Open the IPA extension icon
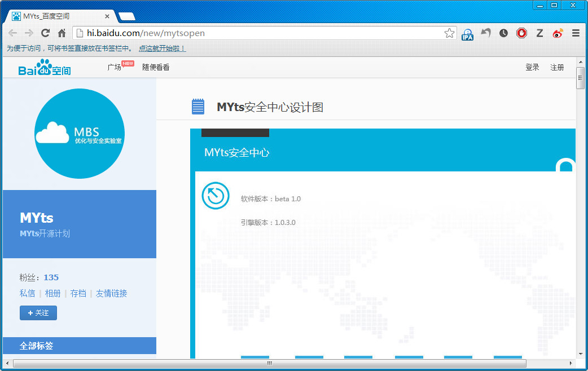 pos(467,34)
